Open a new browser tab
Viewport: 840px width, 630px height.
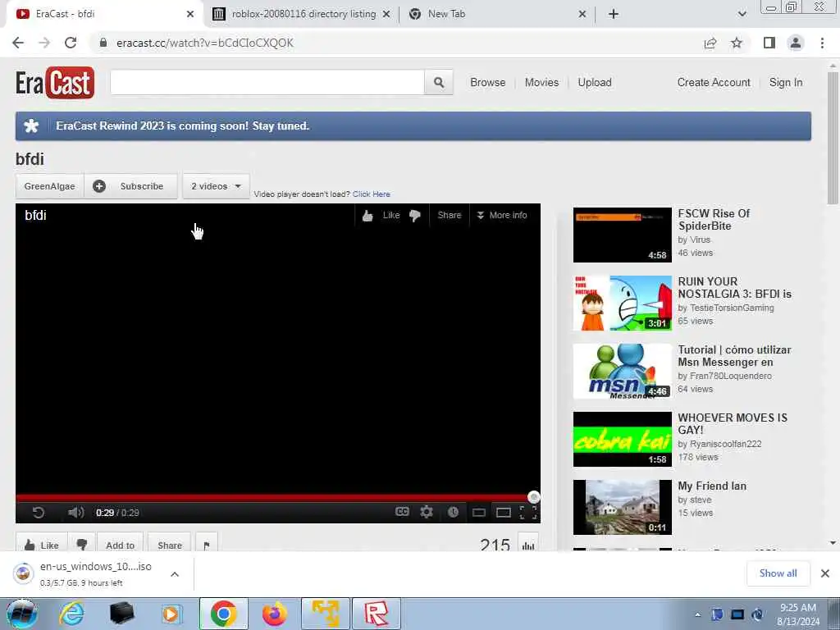(614, 14)
